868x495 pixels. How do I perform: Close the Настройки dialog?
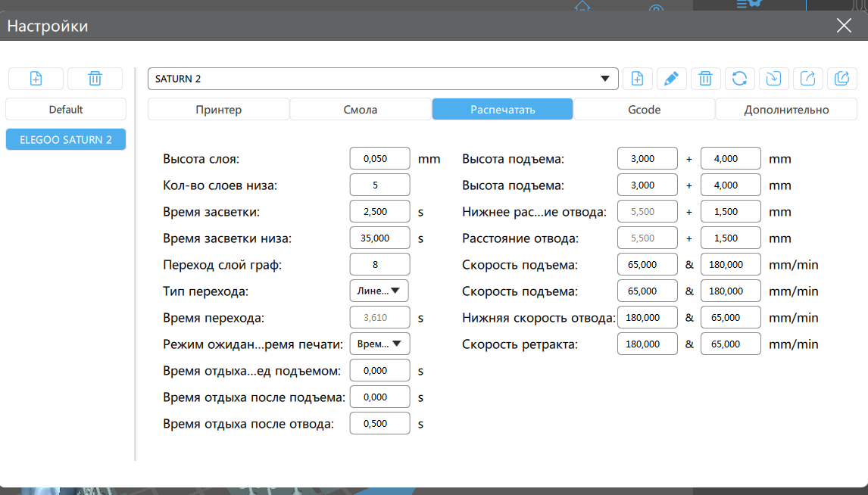tap(844, 26)
